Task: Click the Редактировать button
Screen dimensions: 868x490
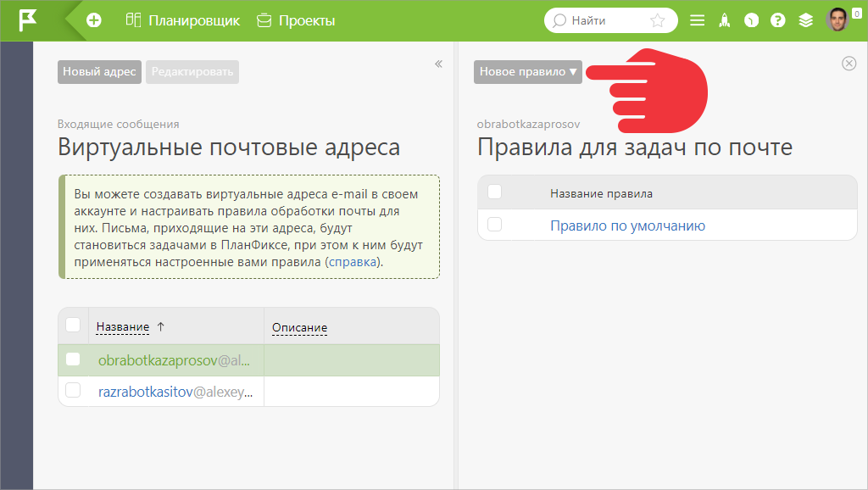Action: point(192,72)
